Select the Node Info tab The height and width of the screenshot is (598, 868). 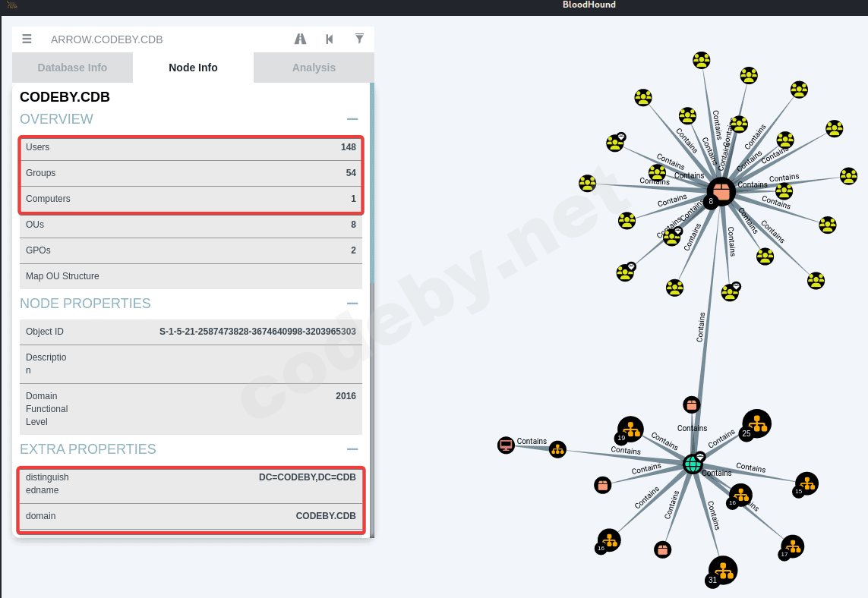tap(193, 68)
